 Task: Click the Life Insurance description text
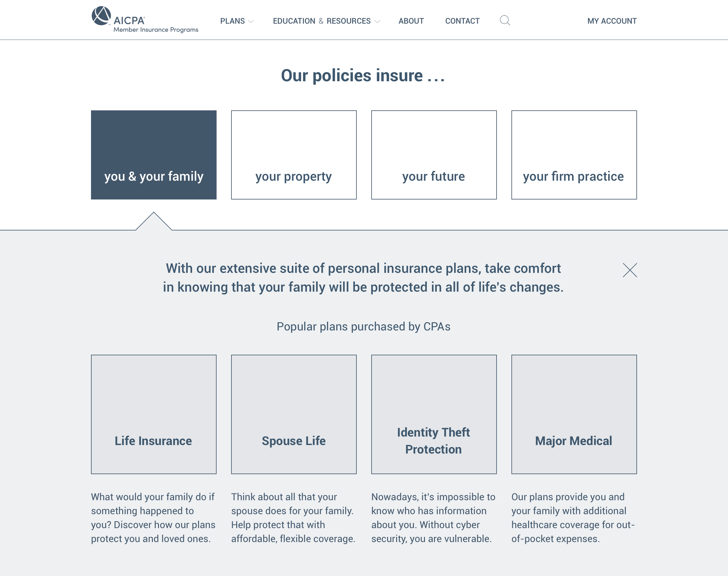pos(153,518)
